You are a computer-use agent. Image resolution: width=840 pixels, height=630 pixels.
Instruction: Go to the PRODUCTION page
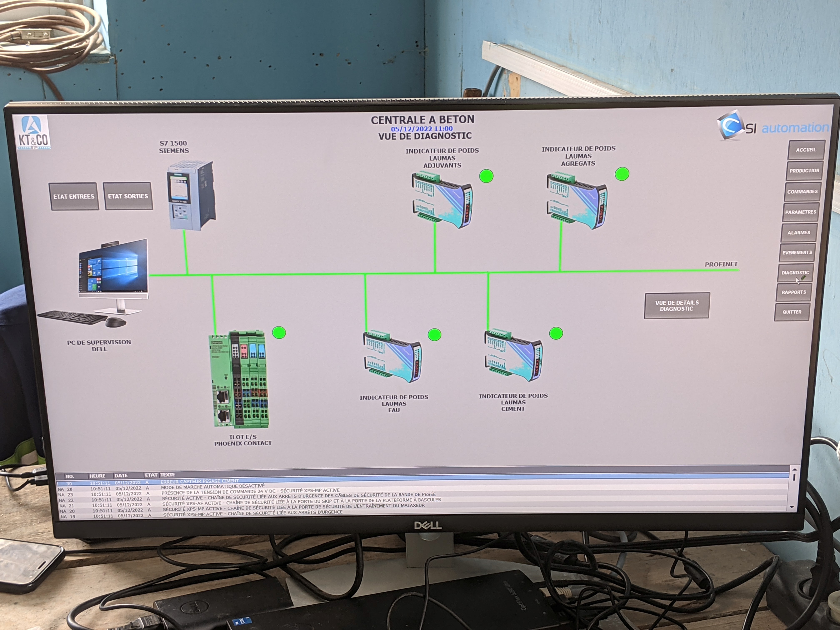click(x=804, y=171)
